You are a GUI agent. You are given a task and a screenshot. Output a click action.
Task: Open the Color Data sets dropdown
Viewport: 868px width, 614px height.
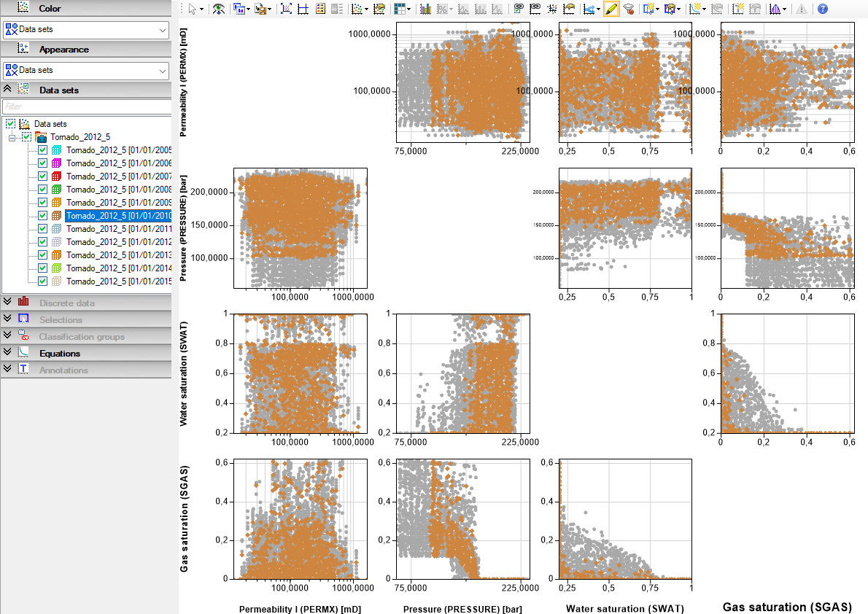pyautogui.click(x=86, y=29)
